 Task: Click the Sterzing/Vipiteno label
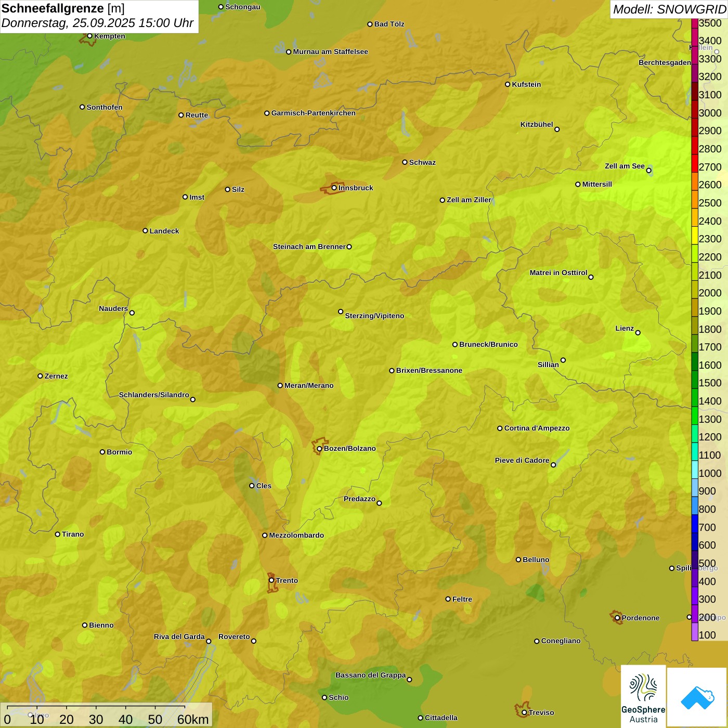(374, 316)
